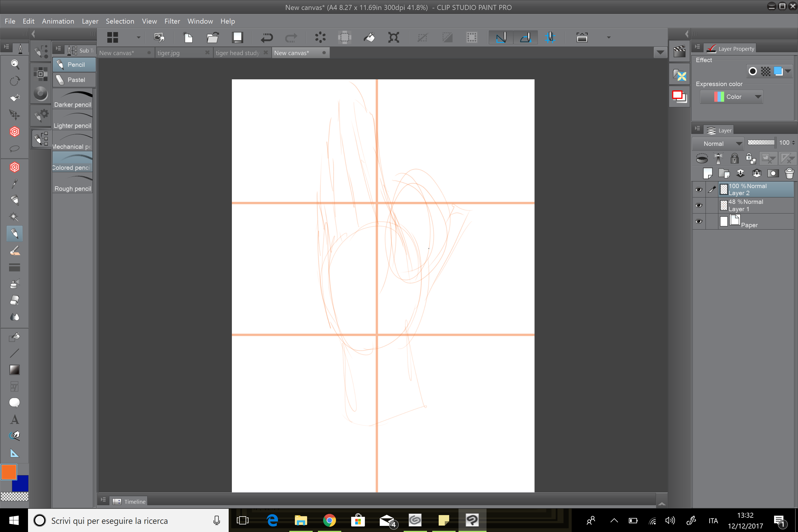Expand the toolbar layout options dropdown
This screenshot has height=532, width=798.
tap(139, 37)
